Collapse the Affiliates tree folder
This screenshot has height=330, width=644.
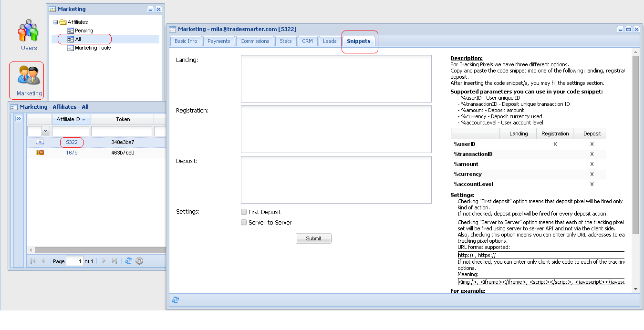tap(56, 22)
